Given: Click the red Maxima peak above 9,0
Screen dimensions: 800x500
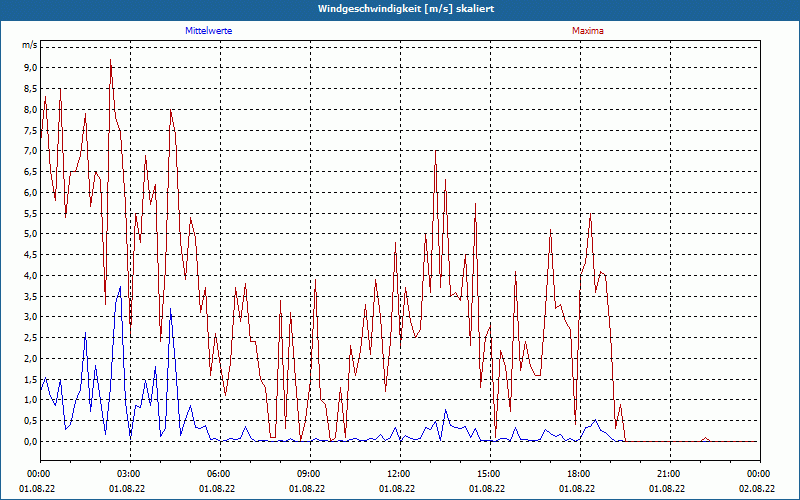Looking at the screenshot, I should click(111, 61).
